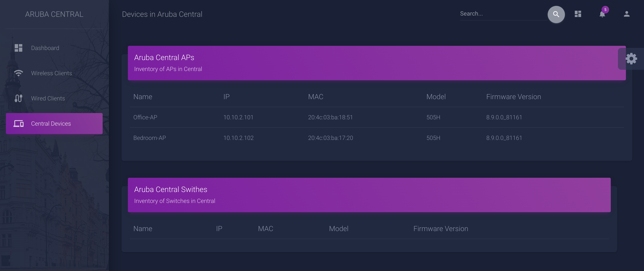The width and height of the screenshot is (644, 271).
Task: Select the Office-AP row entry
Action: tap(145, 117)
